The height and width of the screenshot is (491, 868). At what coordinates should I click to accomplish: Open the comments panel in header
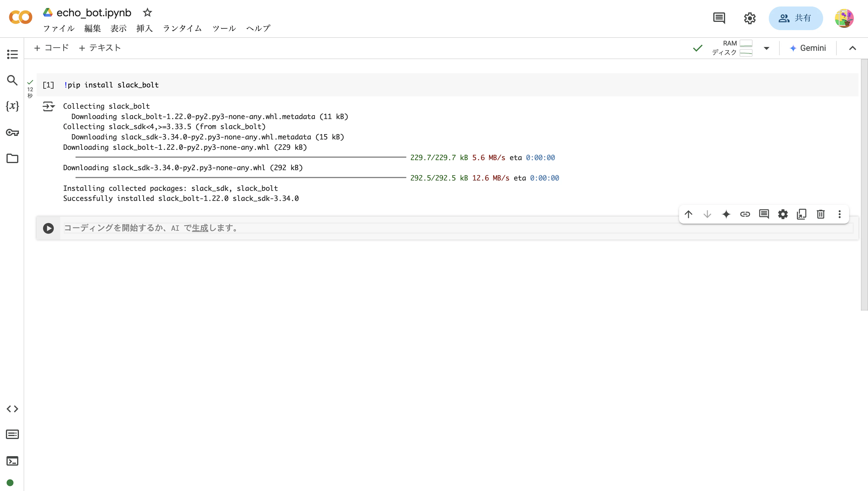pos(719,18)
